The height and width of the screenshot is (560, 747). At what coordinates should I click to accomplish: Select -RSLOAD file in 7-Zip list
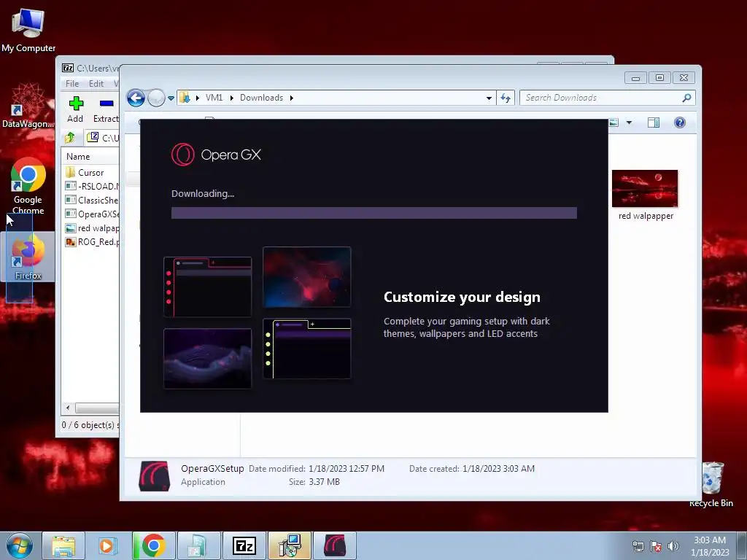click(91, 186)
